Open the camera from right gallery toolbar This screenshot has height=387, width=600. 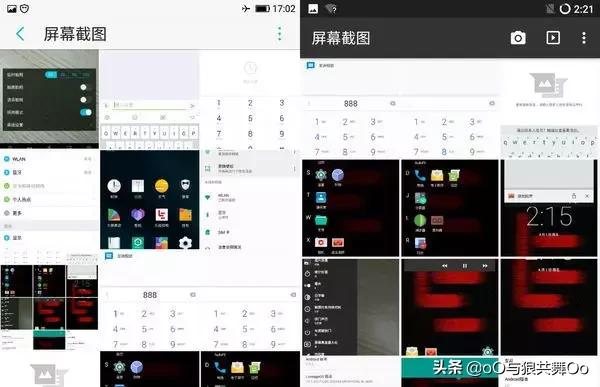pyautogui.click(x=518, y=38)
